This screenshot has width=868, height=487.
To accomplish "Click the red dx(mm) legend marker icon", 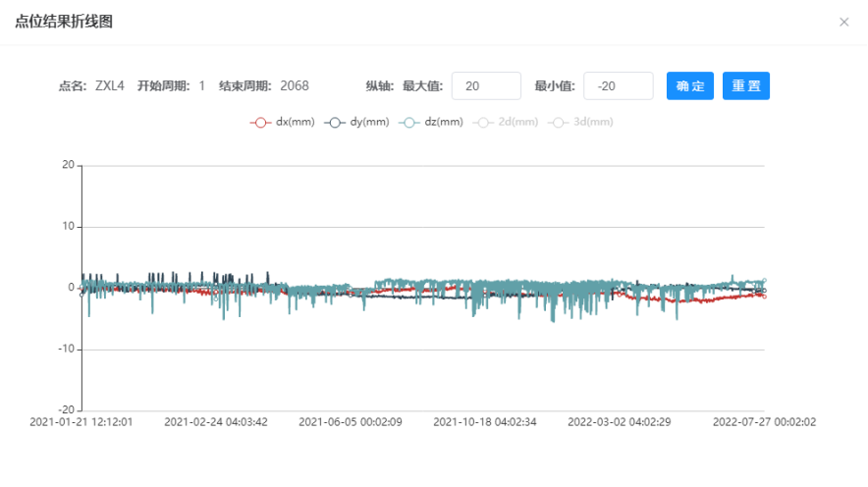I will click(260, 123).
